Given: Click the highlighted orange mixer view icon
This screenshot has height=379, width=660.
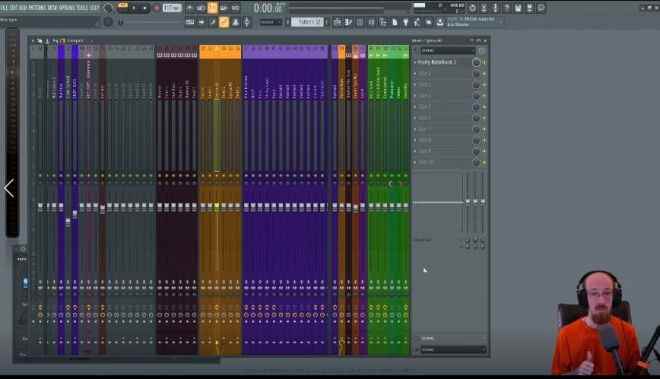Looking at the screenshot, I should click(x=224, y=22).
